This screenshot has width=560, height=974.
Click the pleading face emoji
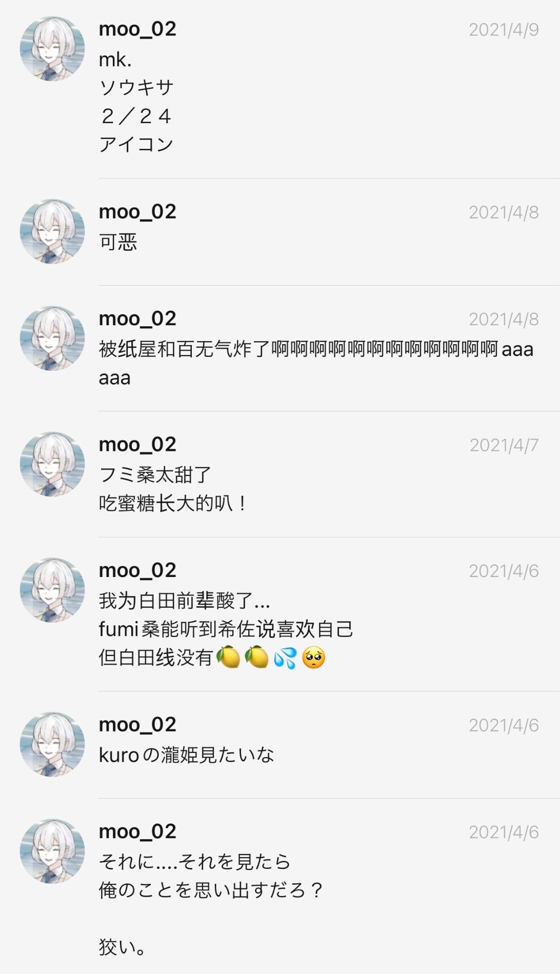click(x=313, y=658)
